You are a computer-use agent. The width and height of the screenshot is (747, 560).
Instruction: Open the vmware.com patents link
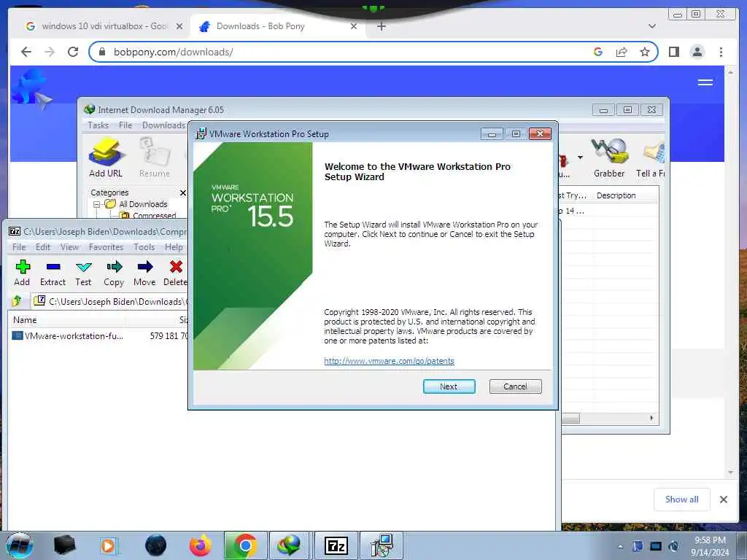[389, 361]
